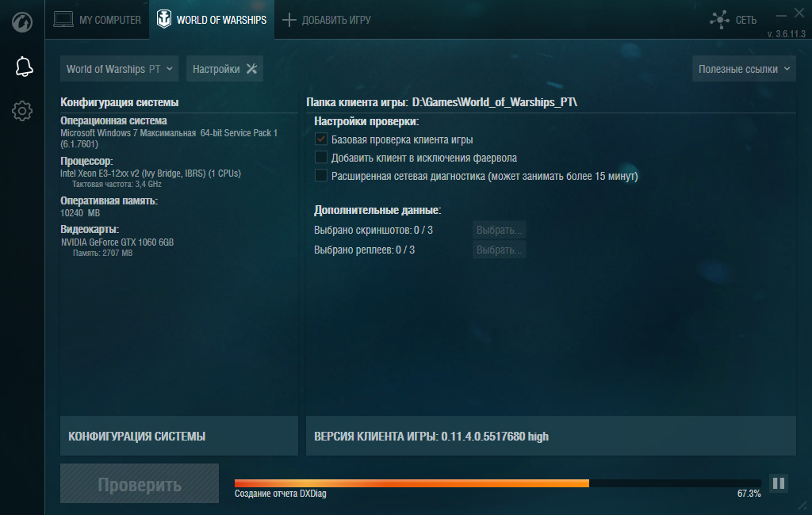The width and height of the screenshot is (812, 515).
Task: Click the Оперативная память: heading
Action: (109, 200)
